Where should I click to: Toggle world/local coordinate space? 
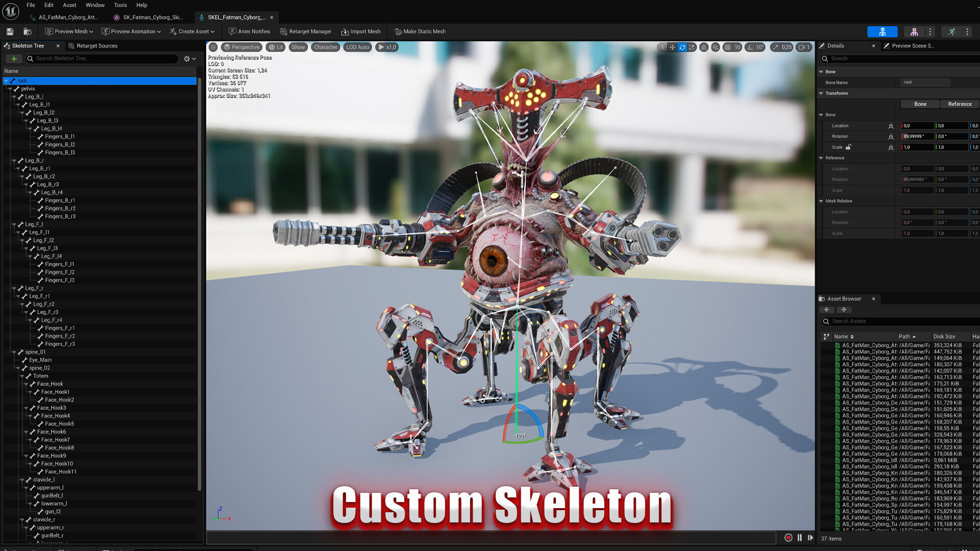[x=704, y=47]
